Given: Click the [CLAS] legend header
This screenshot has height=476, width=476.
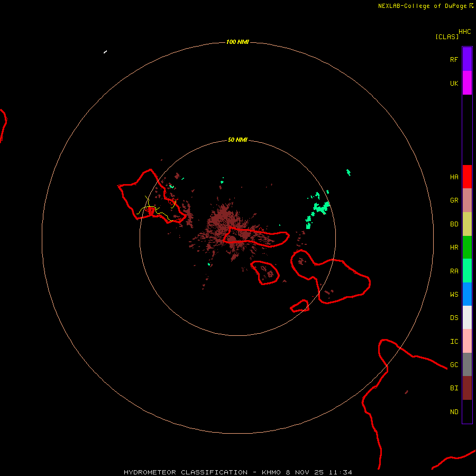Looking at the screenshot, I should pyautogui.click(x=447, y=36).
